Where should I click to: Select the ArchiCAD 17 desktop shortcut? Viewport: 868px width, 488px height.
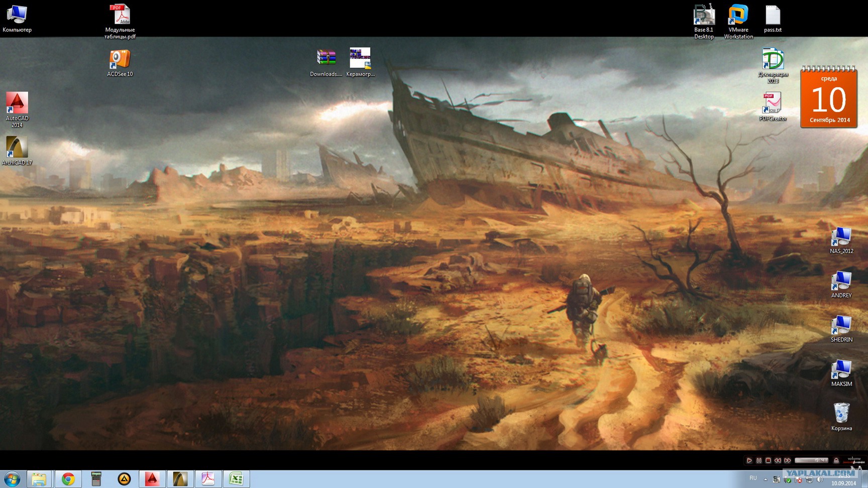point(17,151)
